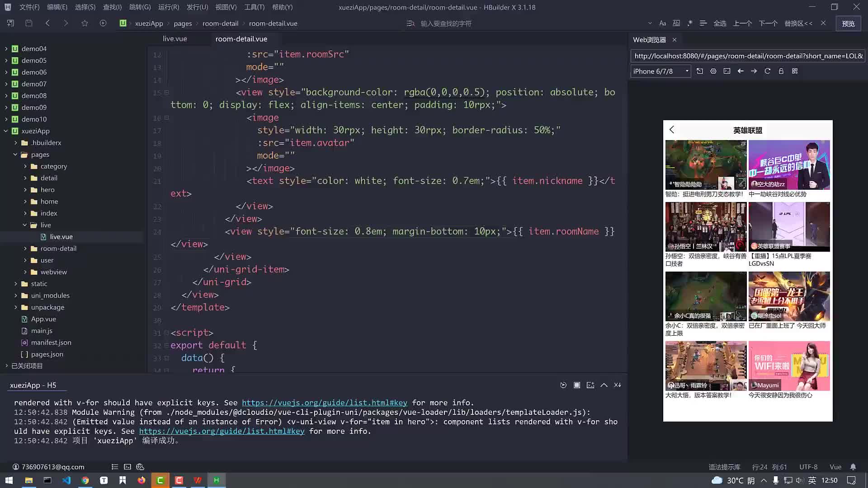Click open-in-external-browser icon
This screenshot has width=868, height=488.
click(x=700, y=71)
